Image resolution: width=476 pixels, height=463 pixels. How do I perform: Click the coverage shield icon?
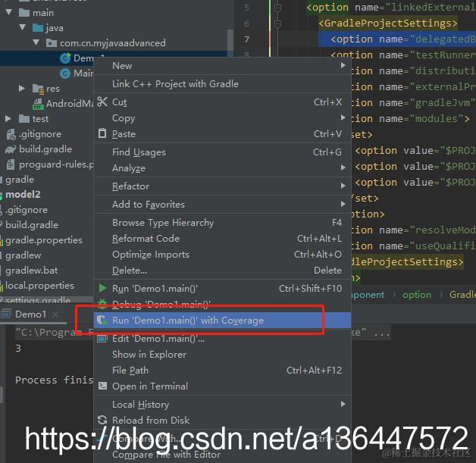coord(102,320)
